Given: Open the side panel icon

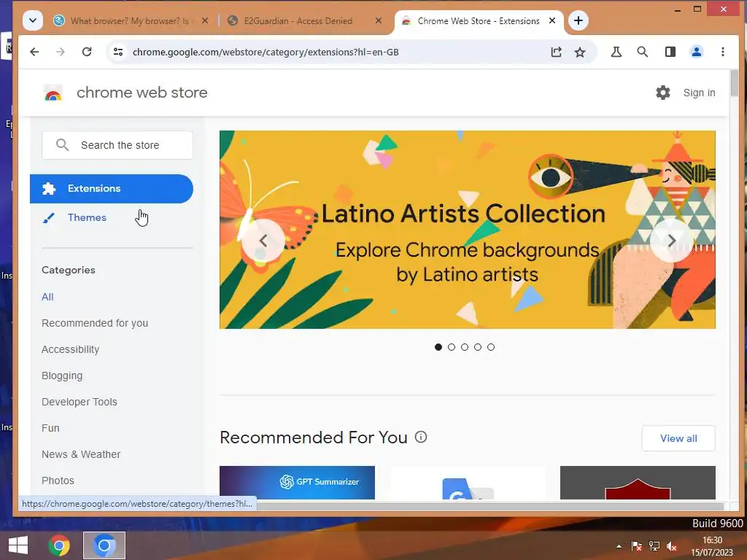Looking at the screenshot, I should pos(670,52).
